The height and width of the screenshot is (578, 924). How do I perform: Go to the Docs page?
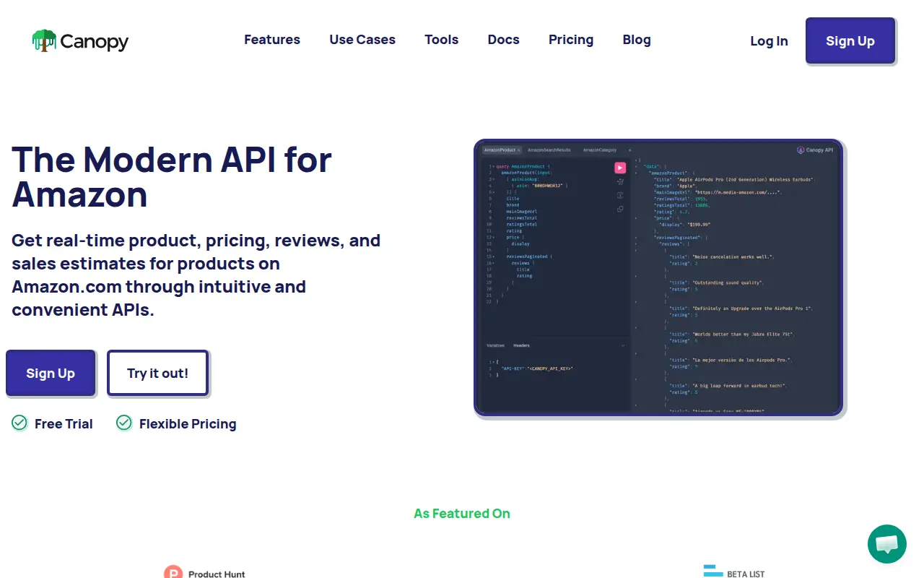click(x=504, y=40)
